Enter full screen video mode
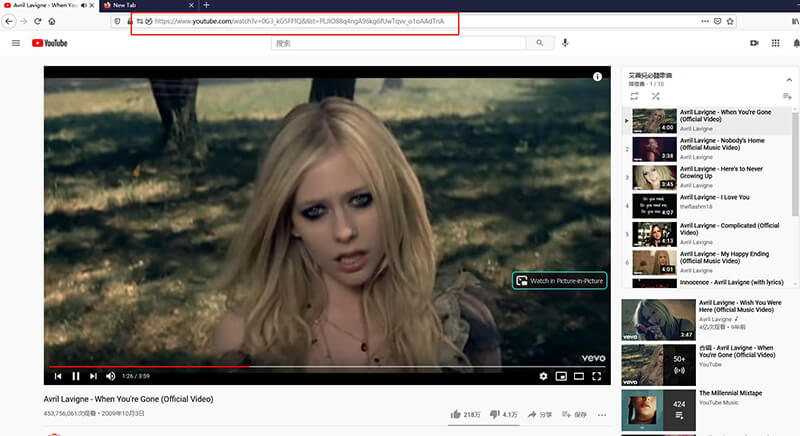 [596, 376]
